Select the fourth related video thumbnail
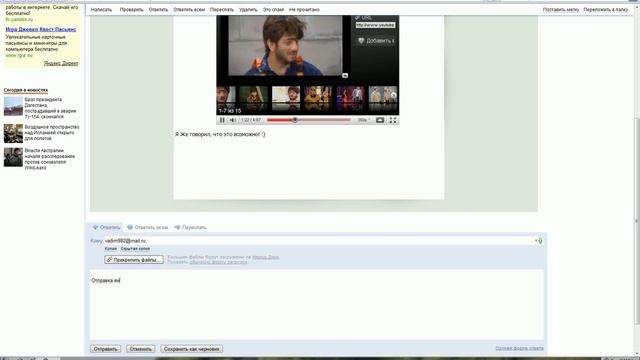 click(x=318, y=98)
